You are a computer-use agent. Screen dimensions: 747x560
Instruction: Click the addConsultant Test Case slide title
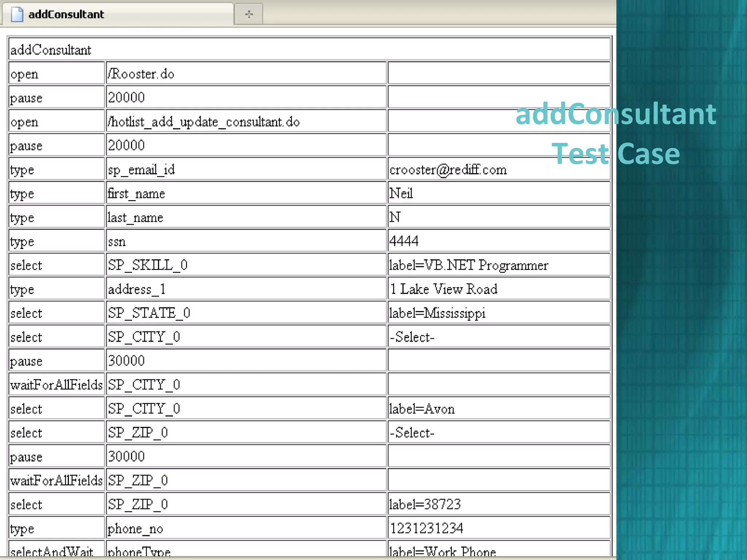pos(616,133)
